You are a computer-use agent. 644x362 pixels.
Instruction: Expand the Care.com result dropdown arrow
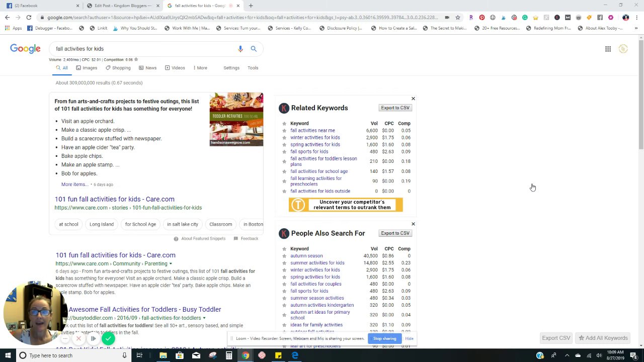click(x=171, y=263)
